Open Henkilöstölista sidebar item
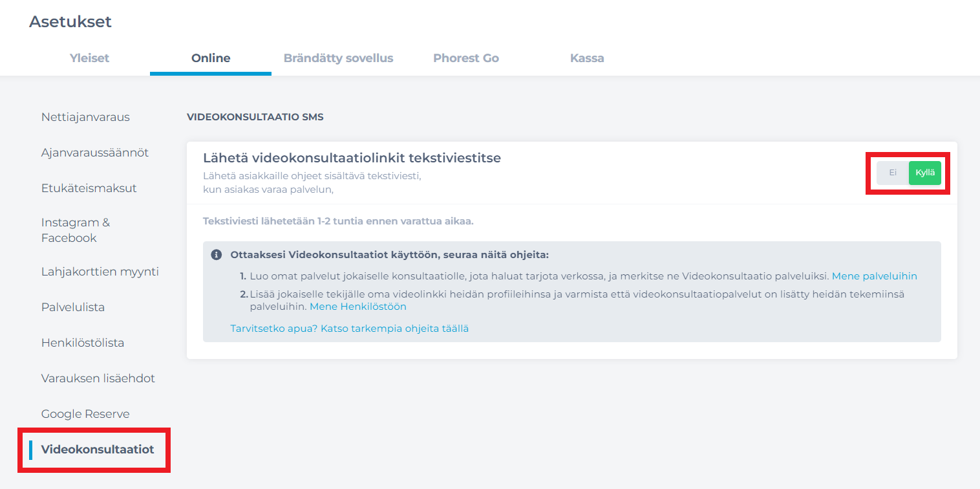The height and width of the screenshot is (489, 980). (x=83, y=343)
